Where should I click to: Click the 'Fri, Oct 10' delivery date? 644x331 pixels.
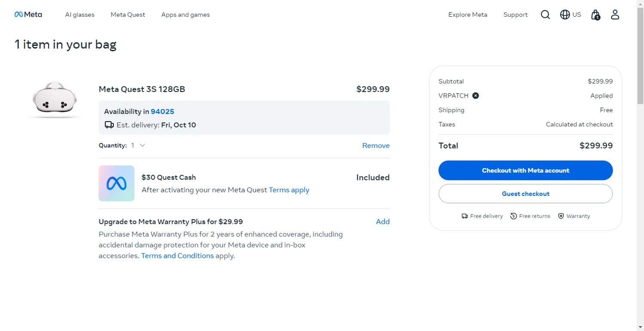179,125
